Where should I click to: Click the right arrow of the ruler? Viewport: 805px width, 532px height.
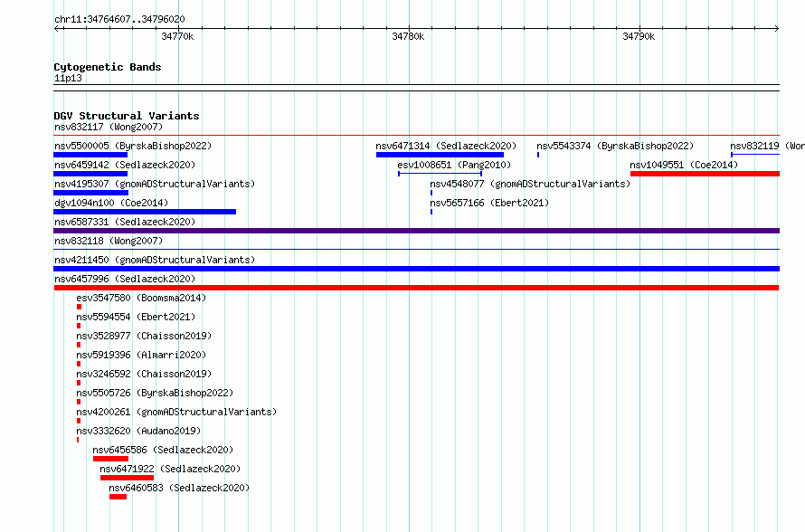click(x=777, y=28)
